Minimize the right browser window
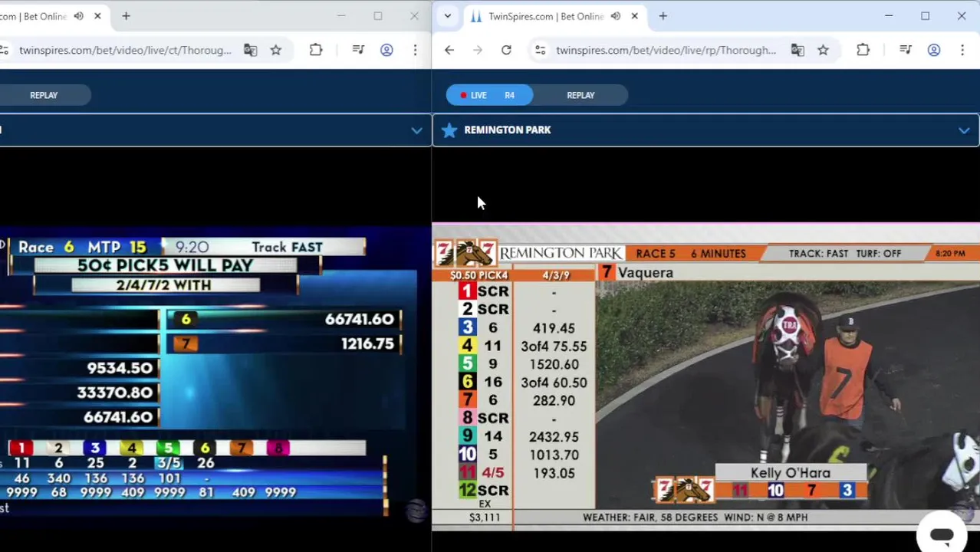 889,16
